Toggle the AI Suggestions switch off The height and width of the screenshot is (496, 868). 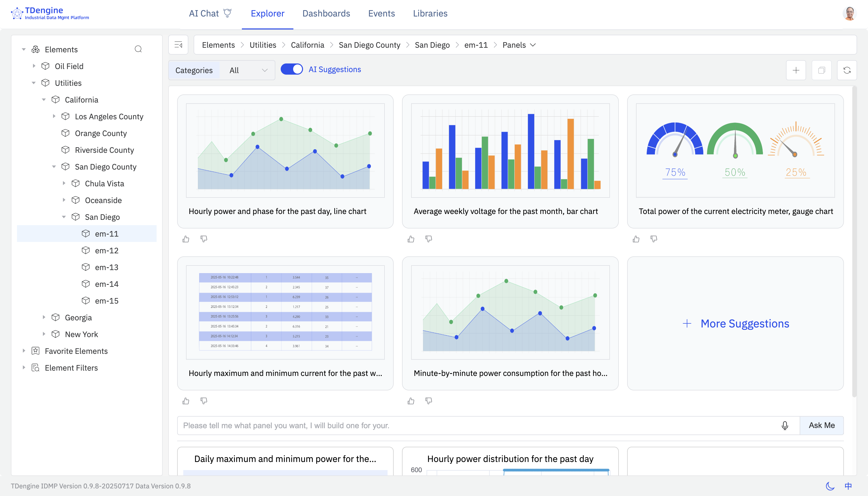point(292,69)
